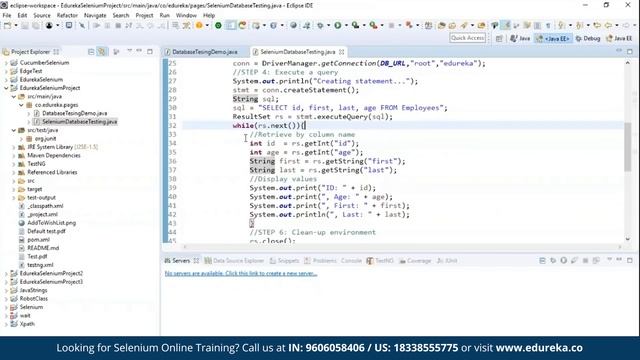Viewport: 640px width, 360px height.
Task: Collapse the EdurekaSeleniumProject node
Action: click(x=6, y=88)
